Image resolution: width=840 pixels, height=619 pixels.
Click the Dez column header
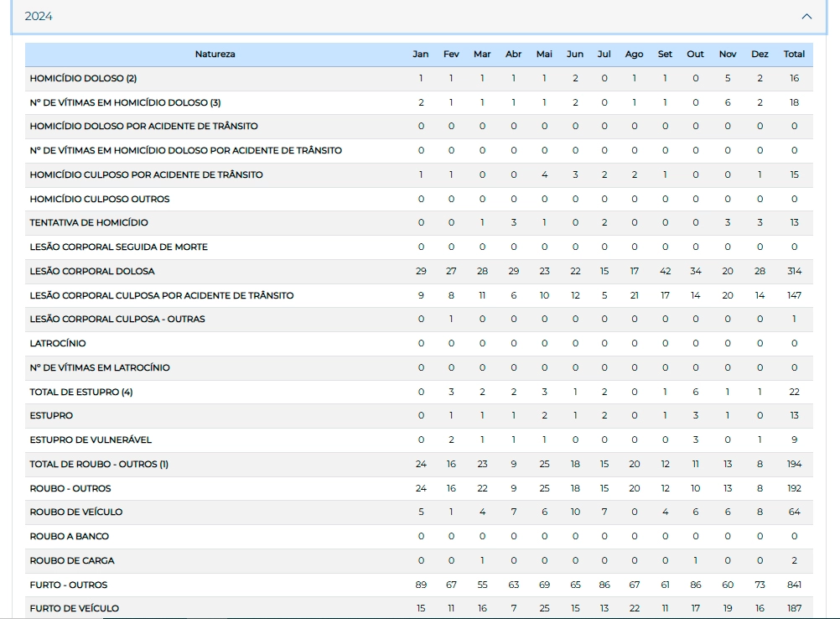click(x=760, y=55)
